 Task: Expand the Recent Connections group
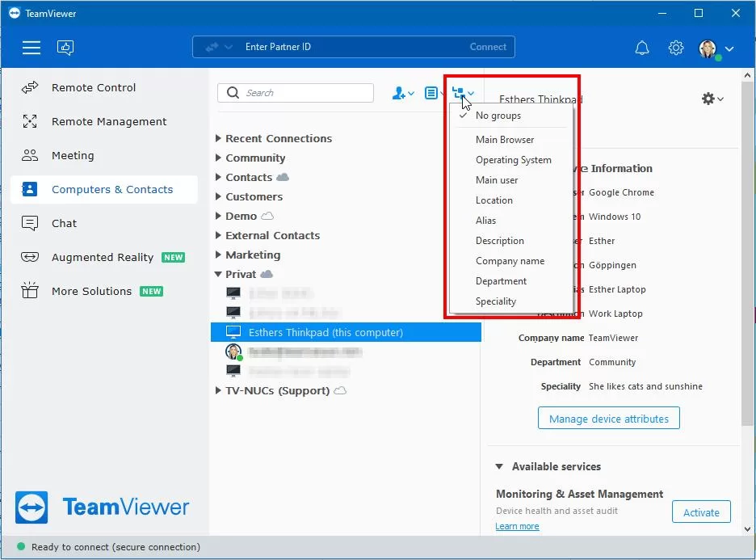(219, 139)
